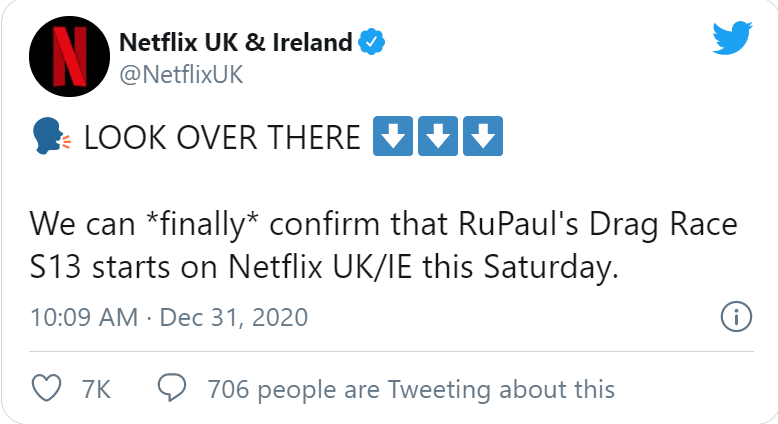778x424 pixels.
Task: Open the tweet info circle icon
Action: 736,318
